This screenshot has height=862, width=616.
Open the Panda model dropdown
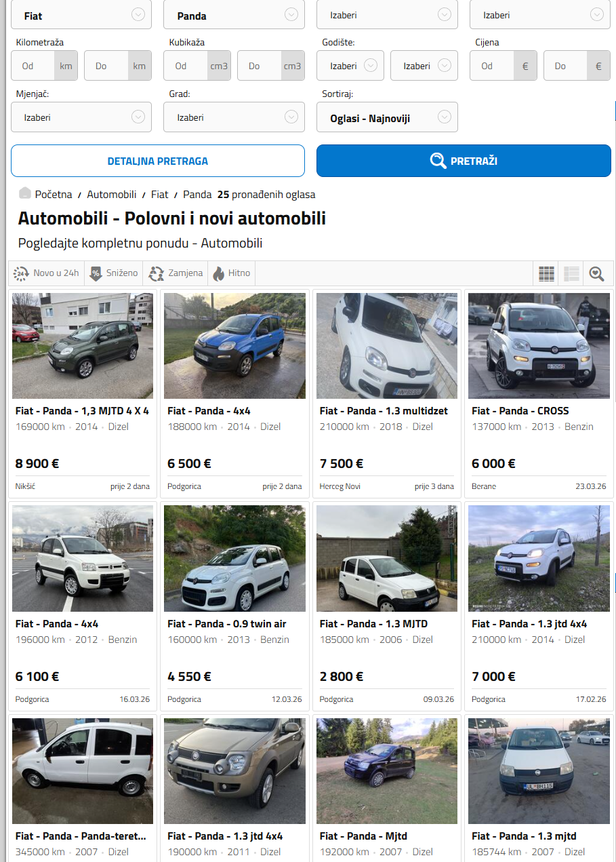click(234, 15)
